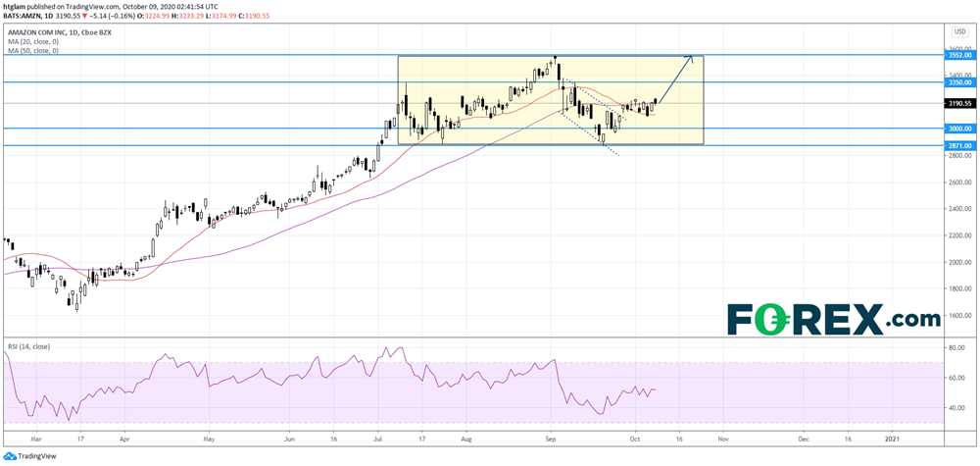Viewport: 980px width, 466px height.
Task: Click the blue upward projection arrow
Action: coord(675,80)
